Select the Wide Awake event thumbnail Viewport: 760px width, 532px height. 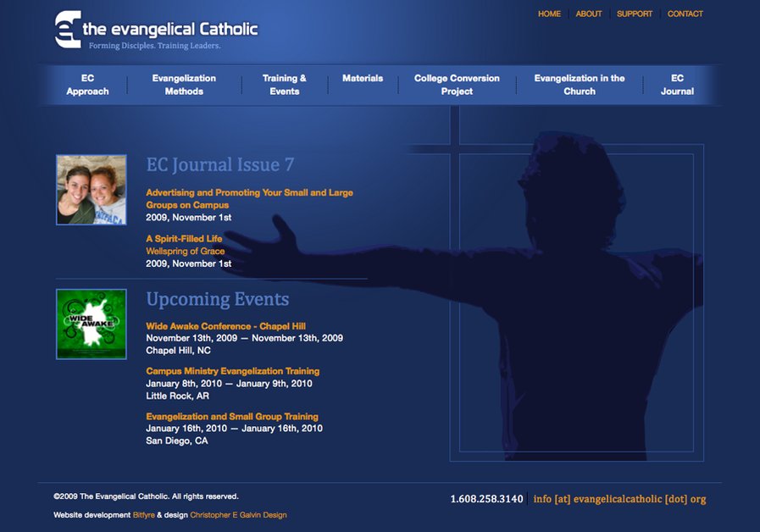[x=91, y=323]
